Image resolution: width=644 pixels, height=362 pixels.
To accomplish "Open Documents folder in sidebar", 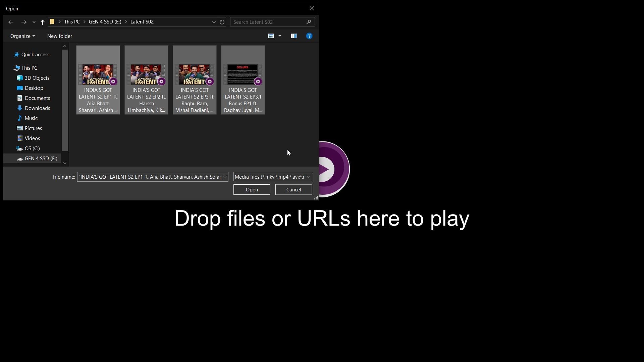I will [34, 98].
